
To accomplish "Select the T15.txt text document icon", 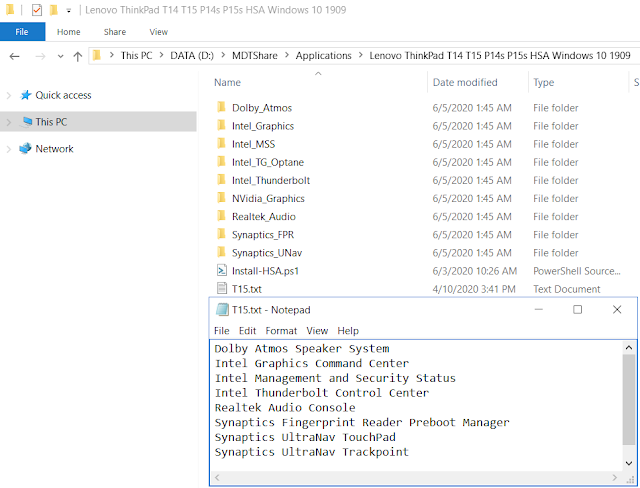I will coord(222,288).
